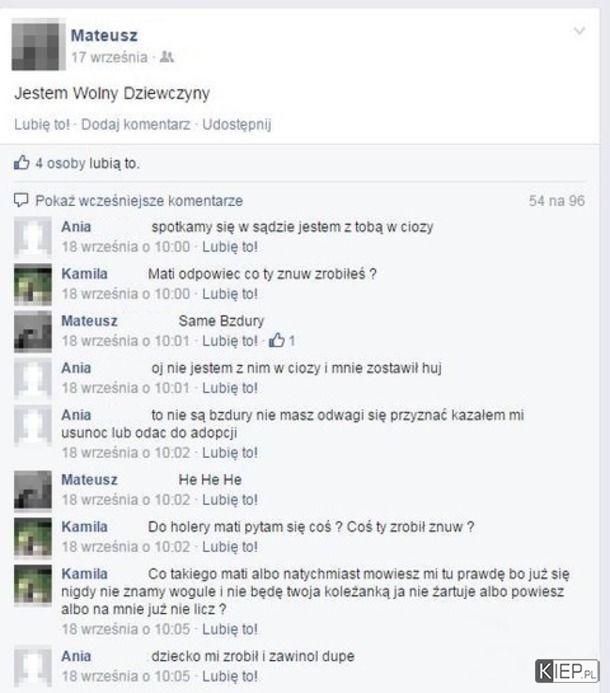The width and height of the screenshot is (610, 693).
Task: Show earlier comments via Pokaż wcześniejsze komentarze
Action: pyautogui.click(x=139, y=201)
